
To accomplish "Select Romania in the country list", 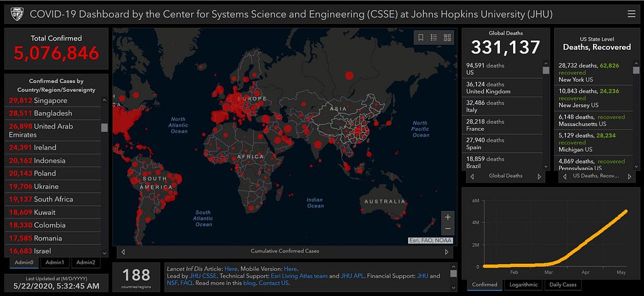I will tap(53, 239).
